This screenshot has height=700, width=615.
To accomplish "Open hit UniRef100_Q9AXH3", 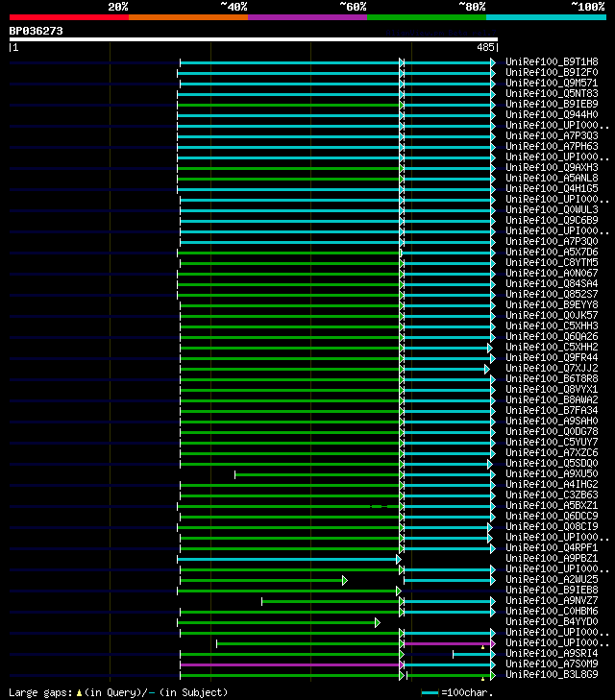I will [x=552, y=167].
